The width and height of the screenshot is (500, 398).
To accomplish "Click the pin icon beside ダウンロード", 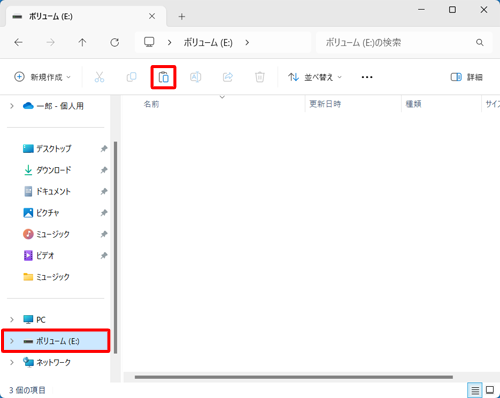I will [104, 170].
